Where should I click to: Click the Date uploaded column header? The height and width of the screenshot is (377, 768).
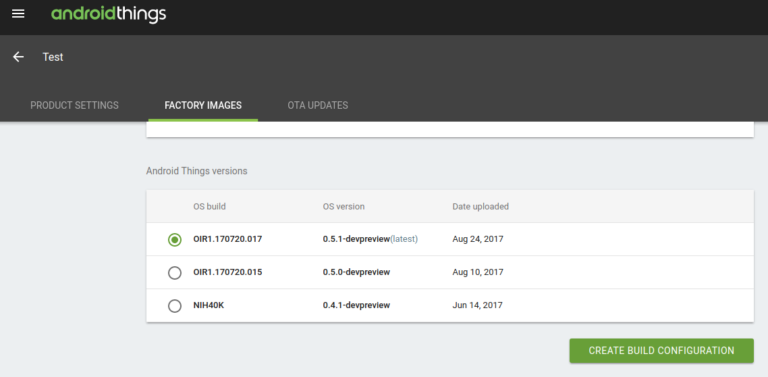(x=480, y=207)
